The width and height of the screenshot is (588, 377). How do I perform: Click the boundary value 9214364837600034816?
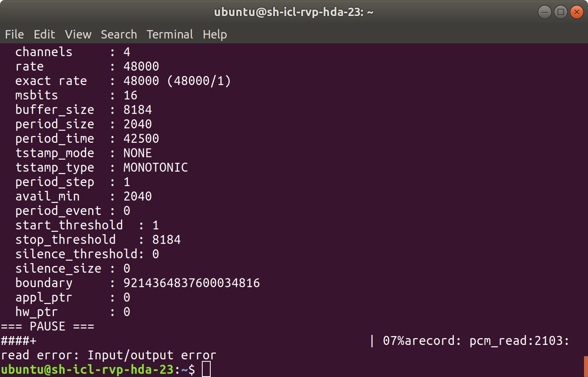pos(192,283)
